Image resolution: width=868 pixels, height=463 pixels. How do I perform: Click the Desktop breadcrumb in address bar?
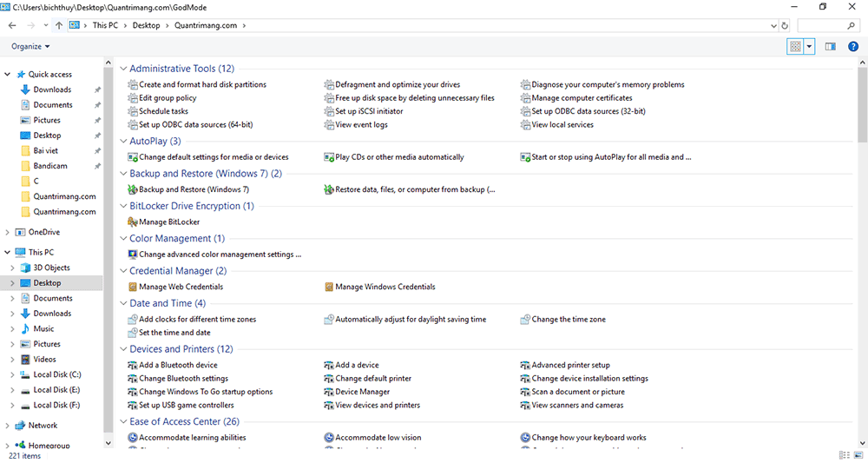[x=146, y=25]
